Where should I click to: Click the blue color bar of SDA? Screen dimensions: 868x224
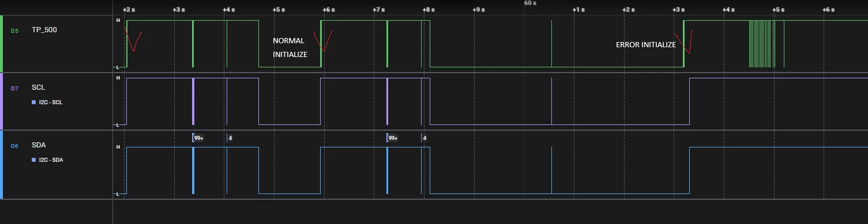[x=2, y=165]
